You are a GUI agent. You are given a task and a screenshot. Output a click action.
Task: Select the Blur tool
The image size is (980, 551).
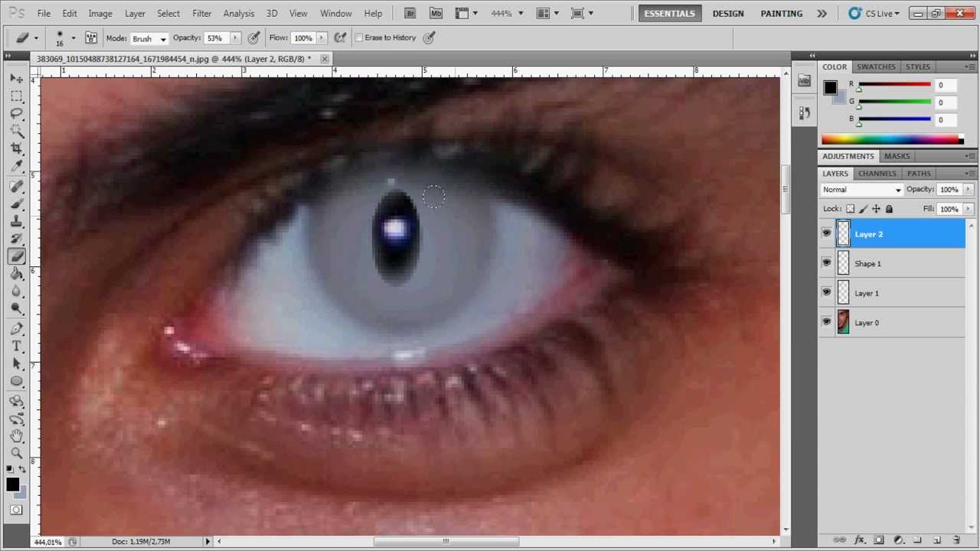(17, 292)
